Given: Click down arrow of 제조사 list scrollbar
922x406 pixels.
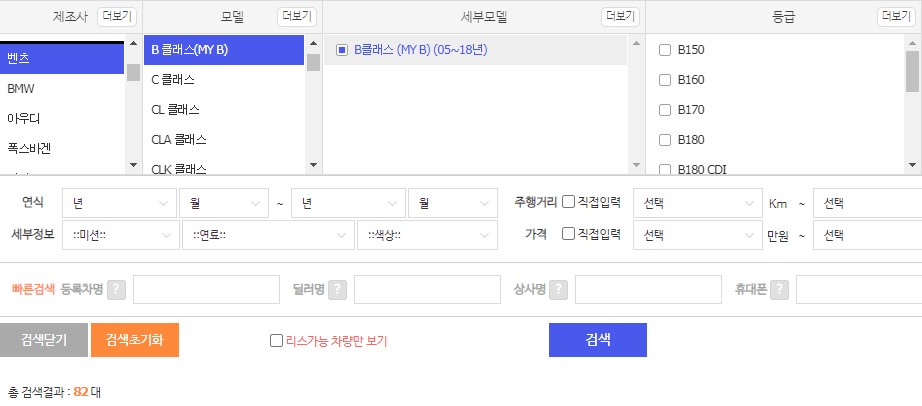Looking at the screenshot, I should point(133,165).
